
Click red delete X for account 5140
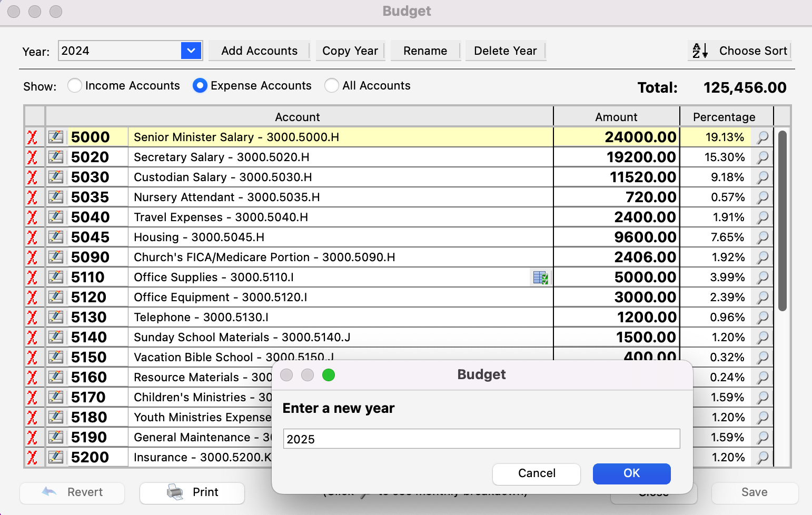pos(33,338)
